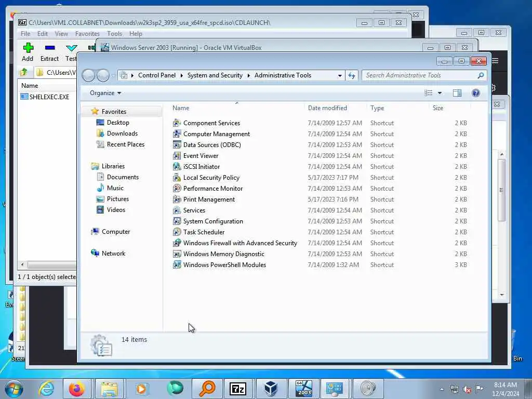Select Computer in navigation pane
Viewport: 532px width, 399px height.
pyautogui.click(x=116, y=231)
